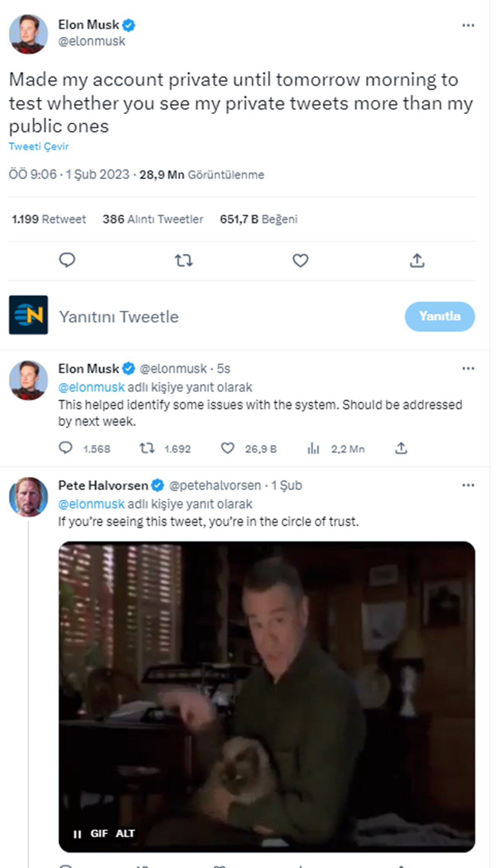Image resolution: width=504 pixels, height=868 pixels.
Task: Click Tweeti Çevir translate link
Action: tap(39, 146)
